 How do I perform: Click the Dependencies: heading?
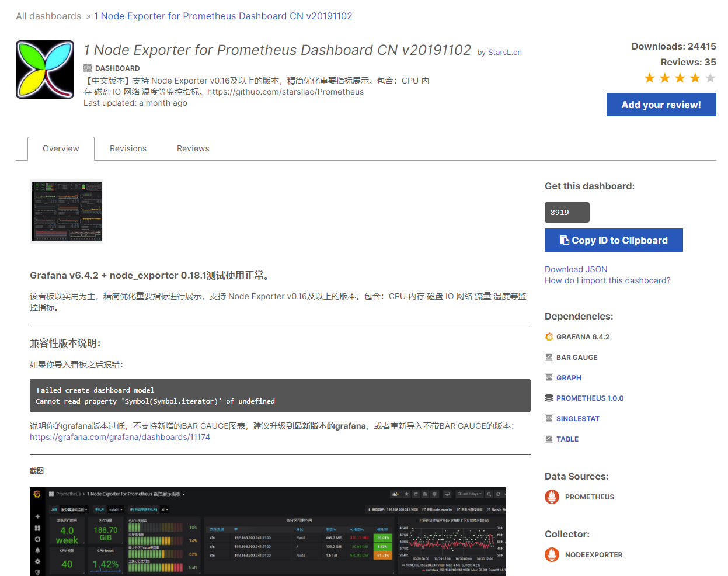click(579, 317)
